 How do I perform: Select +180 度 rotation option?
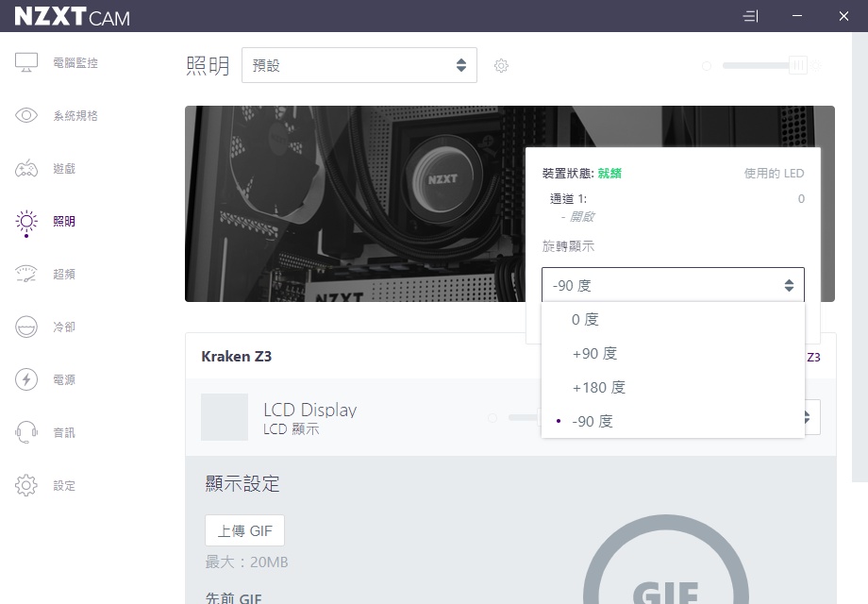point(673,388)
